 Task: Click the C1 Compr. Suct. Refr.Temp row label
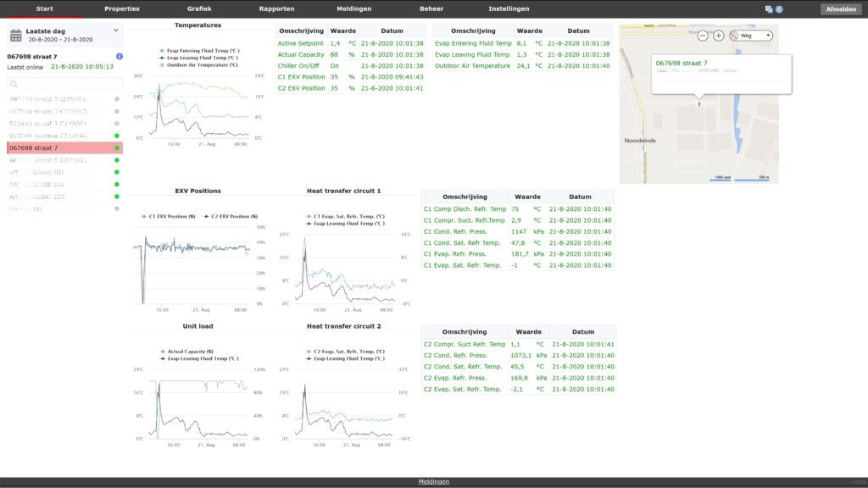tap(465, 220)
